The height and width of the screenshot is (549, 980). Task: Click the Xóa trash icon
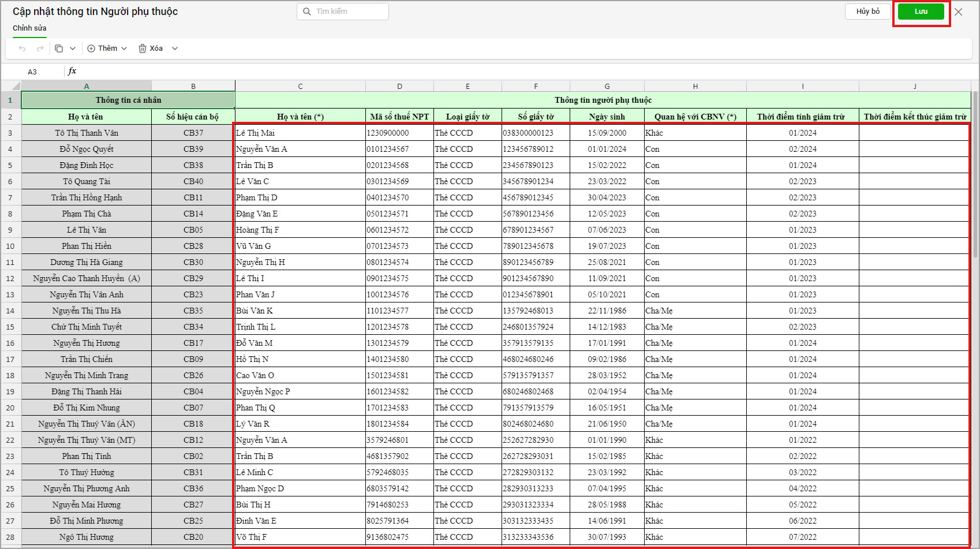(x=143, y=48)
